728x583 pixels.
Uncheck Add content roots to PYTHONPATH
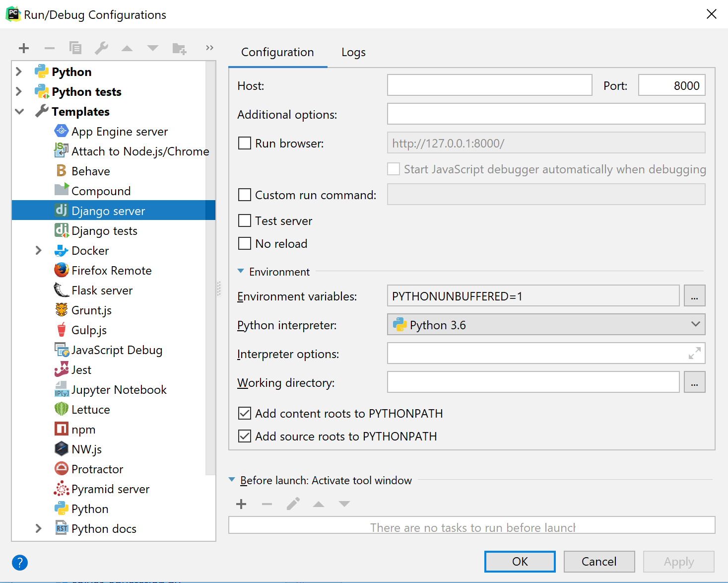(x=245, y=414)
